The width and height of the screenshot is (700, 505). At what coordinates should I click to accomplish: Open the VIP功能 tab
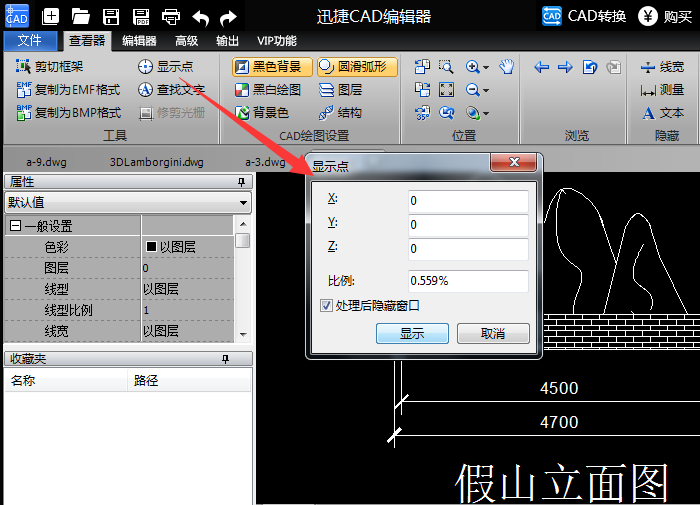tap(277, 41)
